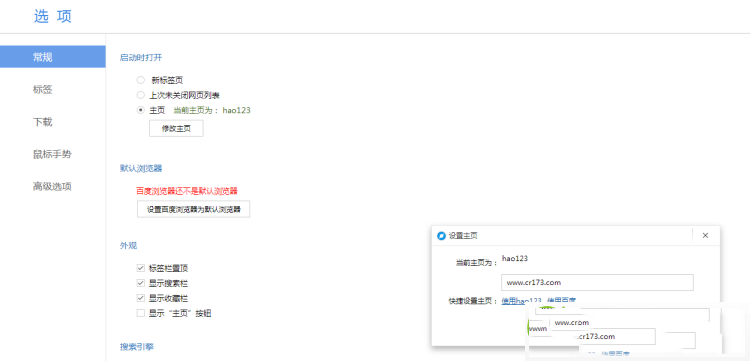
Task: Click the Baidu browser icon in 设置主页 dialog
Action: [441, 236]
